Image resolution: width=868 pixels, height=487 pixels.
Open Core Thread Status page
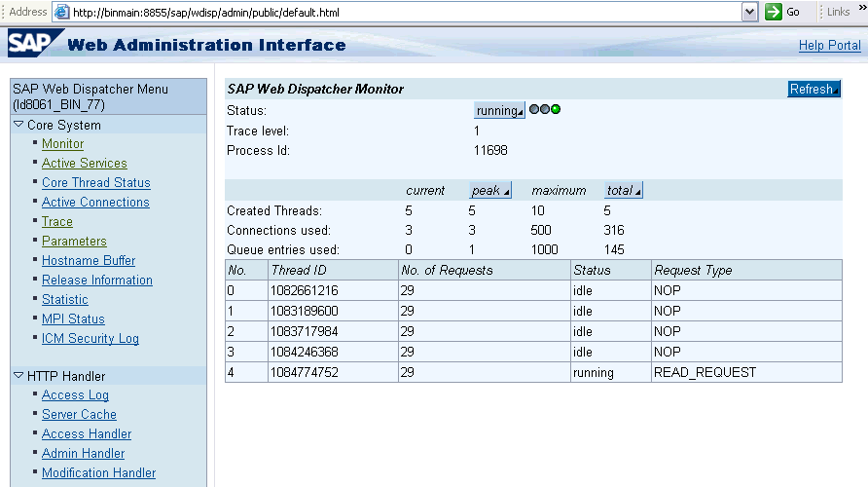pyautogui.click(x=95, y=183)
